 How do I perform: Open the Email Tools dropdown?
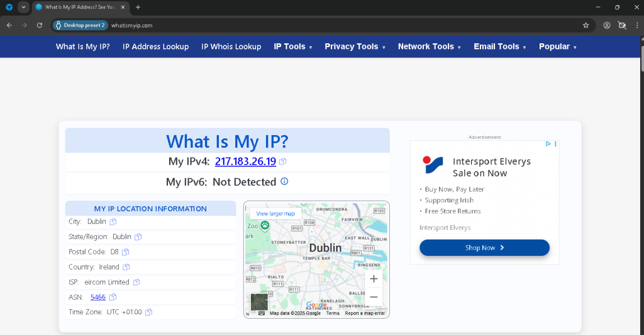pos(499,47)
